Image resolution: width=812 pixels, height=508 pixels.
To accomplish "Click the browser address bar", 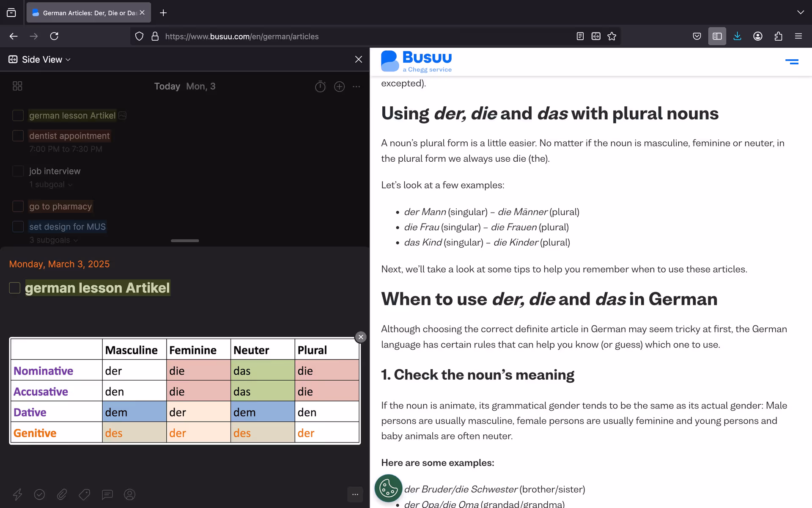I will pyautogui.click(x=242, y=36).
